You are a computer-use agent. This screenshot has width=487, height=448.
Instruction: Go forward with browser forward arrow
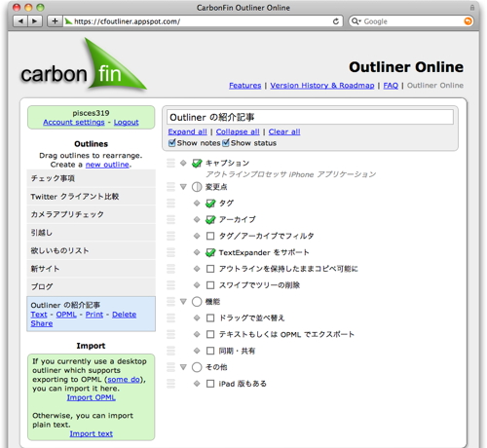pyautogui.click(x=35, y=21)
